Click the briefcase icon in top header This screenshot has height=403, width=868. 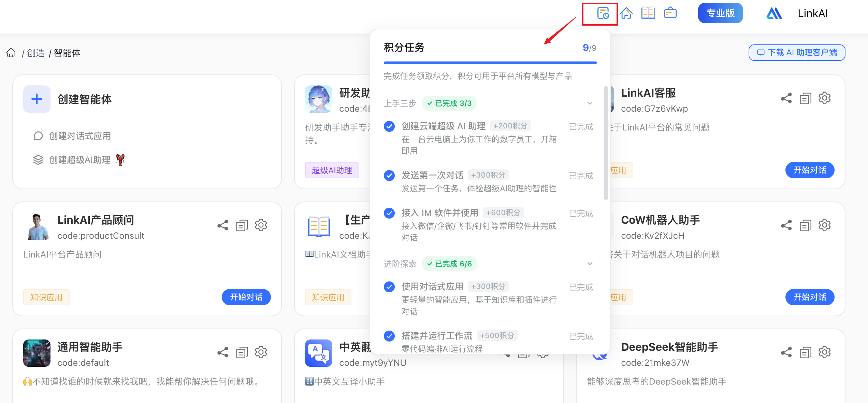[670, 13]
